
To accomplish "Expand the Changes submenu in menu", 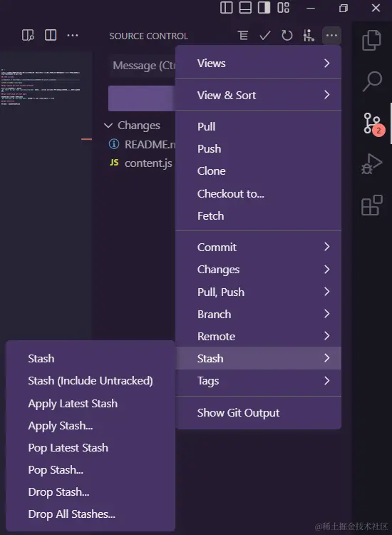I will 258,269.
